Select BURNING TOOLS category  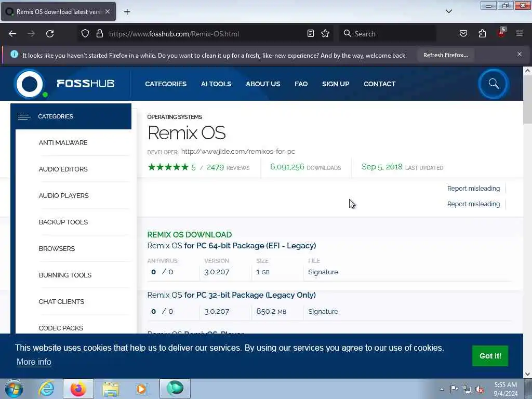coord(65,275)
